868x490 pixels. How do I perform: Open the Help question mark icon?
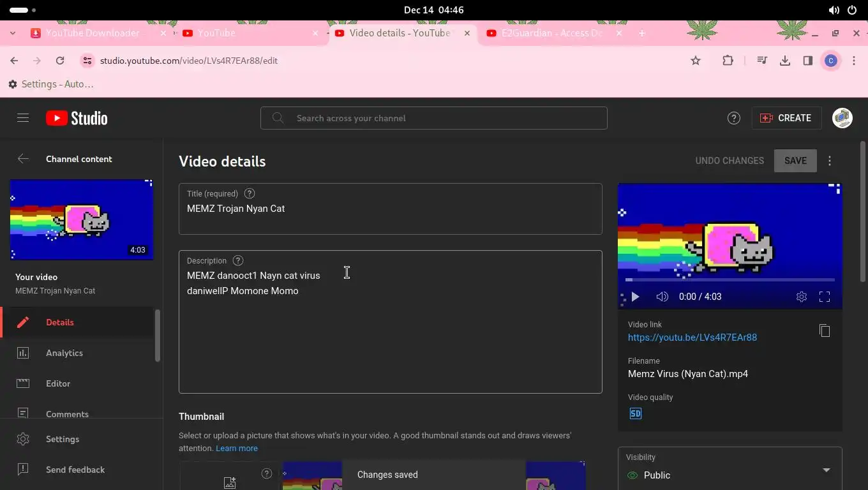click(x=734, y=118)
